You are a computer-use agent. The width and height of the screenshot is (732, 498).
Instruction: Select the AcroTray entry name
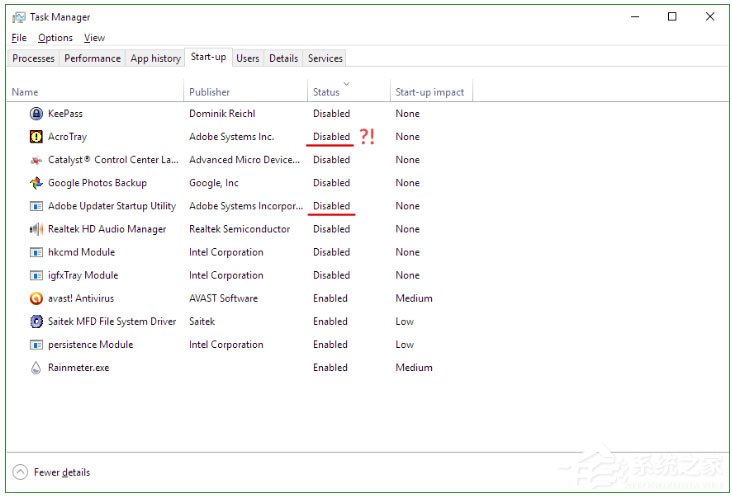67,137
